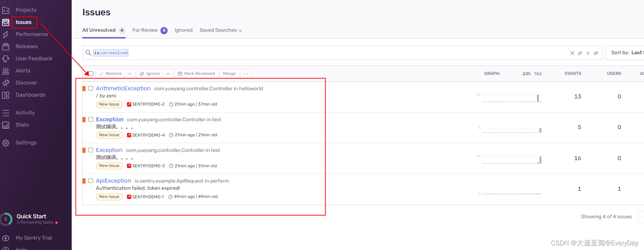
Task: Click the search magnifier icon
Action: tap(88, 53)
